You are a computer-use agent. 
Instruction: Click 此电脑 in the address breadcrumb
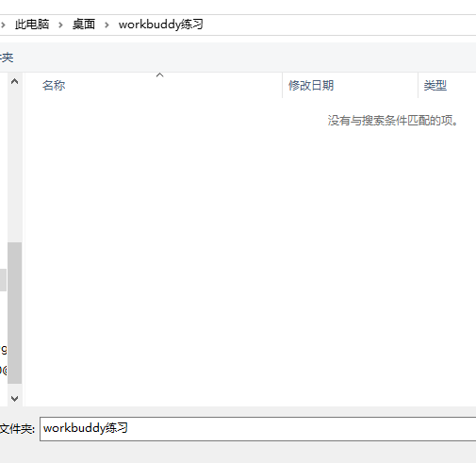pos(32,25)
